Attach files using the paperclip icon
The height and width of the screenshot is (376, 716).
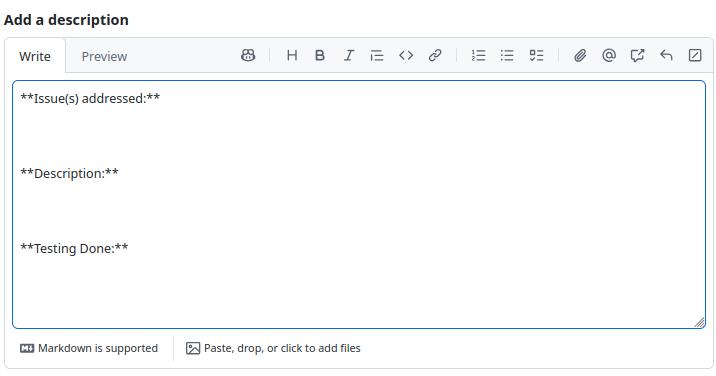click(580, 56)
